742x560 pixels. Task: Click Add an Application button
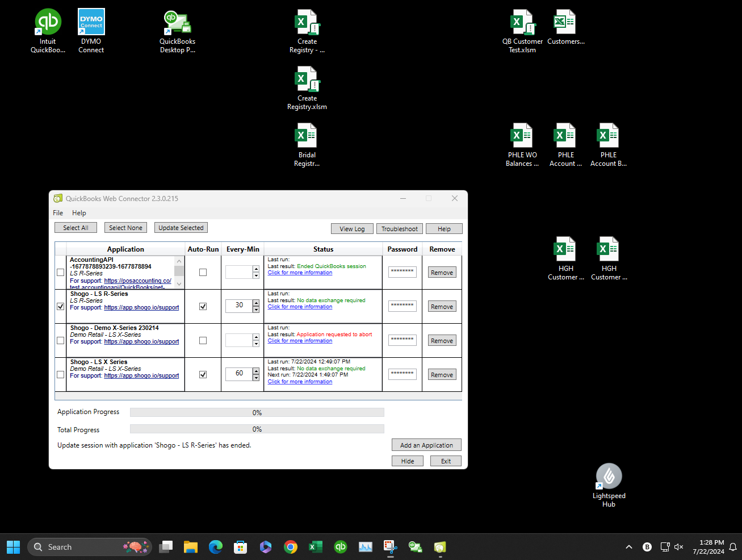click(x=426, y=445)
